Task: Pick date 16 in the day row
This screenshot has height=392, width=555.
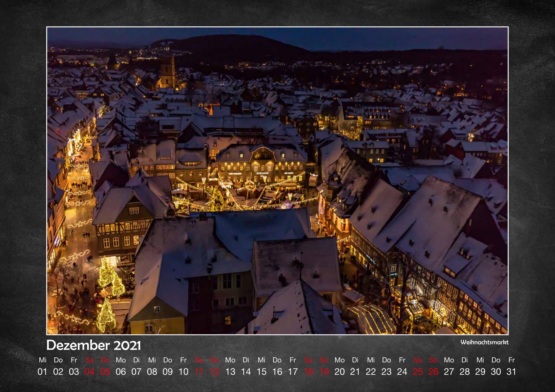Action: coord(277,371)
